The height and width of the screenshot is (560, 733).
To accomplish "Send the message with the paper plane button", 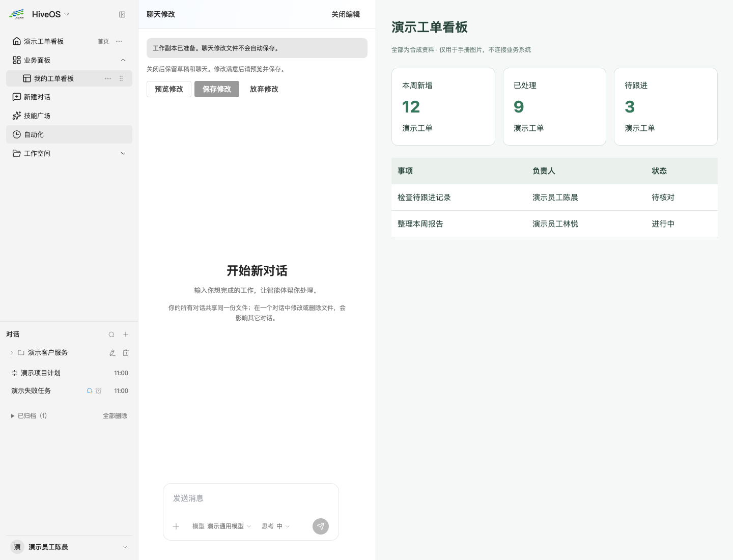I will coord(321,526).
